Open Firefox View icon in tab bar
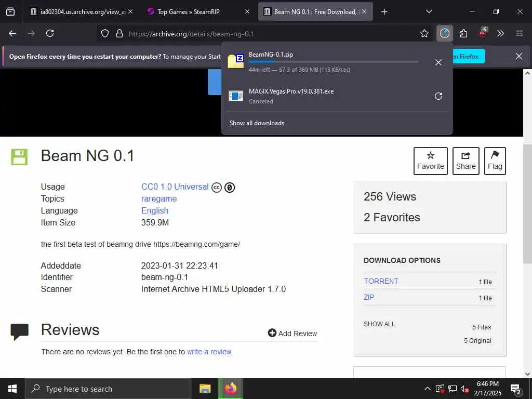This screenshot has height=399, width=532. [x=10, y=11]
